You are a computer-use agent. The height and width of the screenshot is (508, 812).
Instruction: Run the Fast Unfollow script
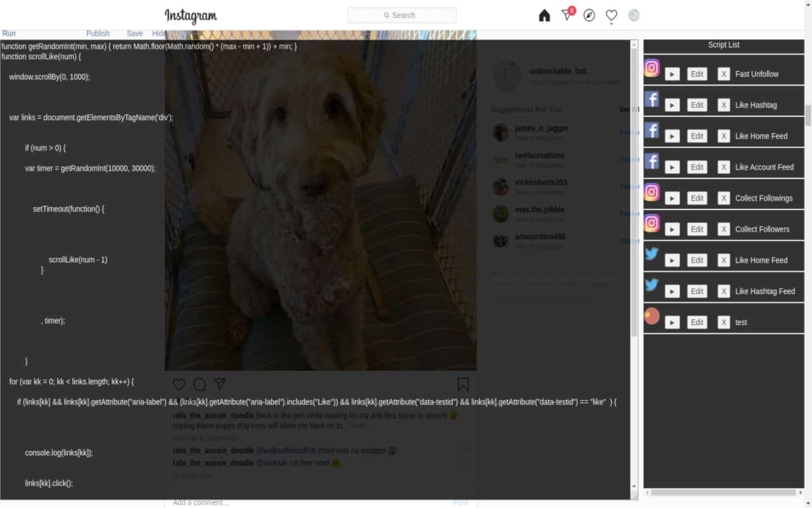[x=672, y=74]
